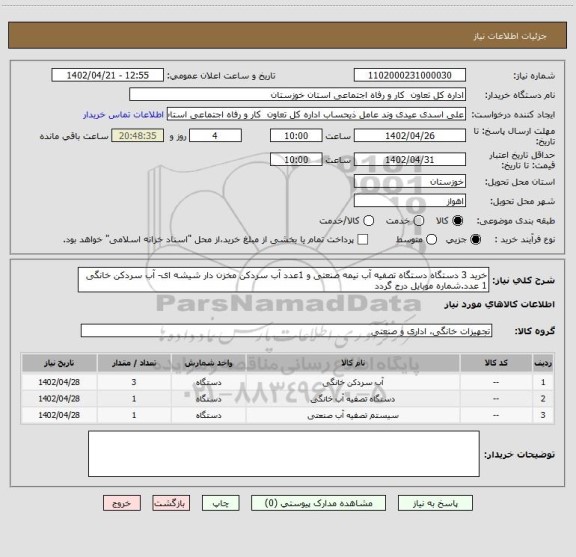Image resolution: width=576 pixels, height=557 pixels.
Task: Select the متوسط purchase type radio
Action: 431,240
